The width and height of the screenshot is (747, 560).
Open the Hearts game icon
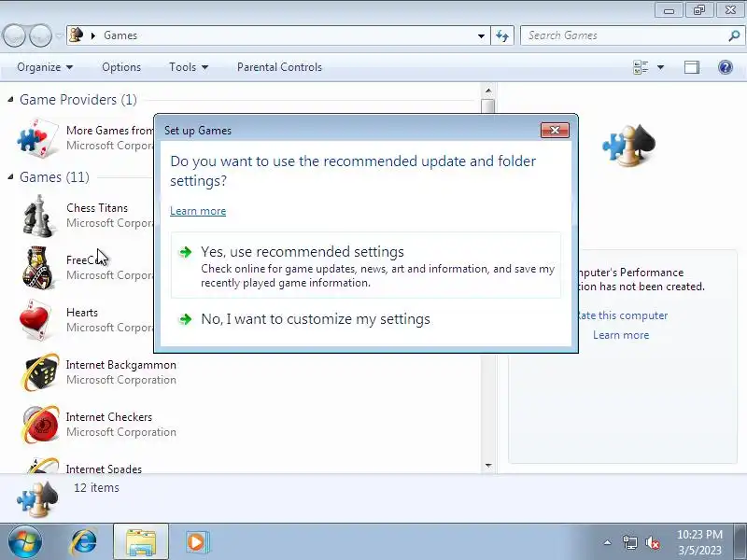[x=35, y=320]
